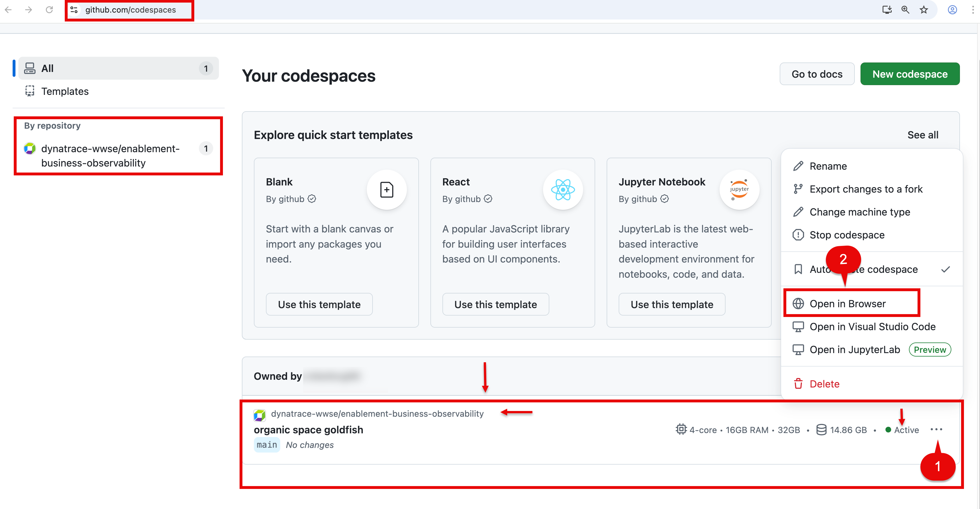Select Open in Browser
The image size is (980, 509).
[872, 304]
